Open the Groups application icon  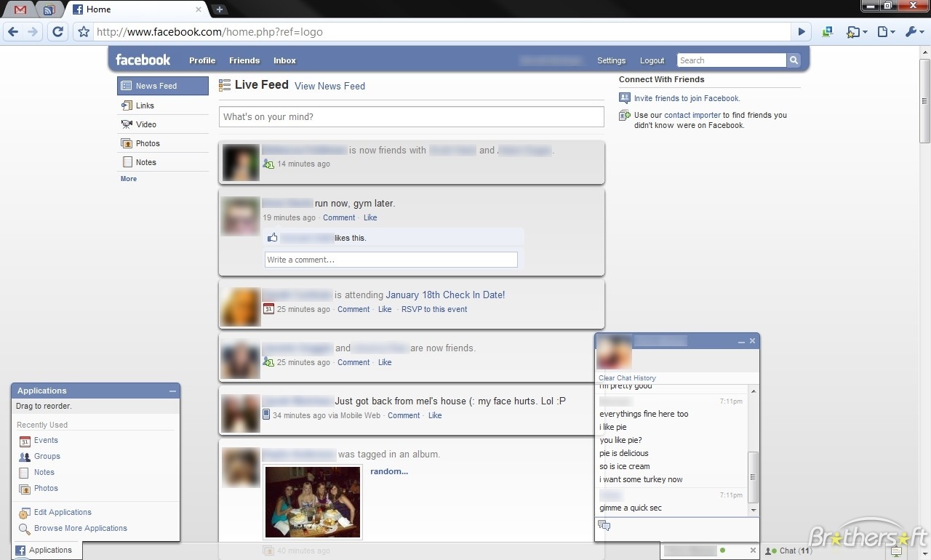[x=25, y=456]
